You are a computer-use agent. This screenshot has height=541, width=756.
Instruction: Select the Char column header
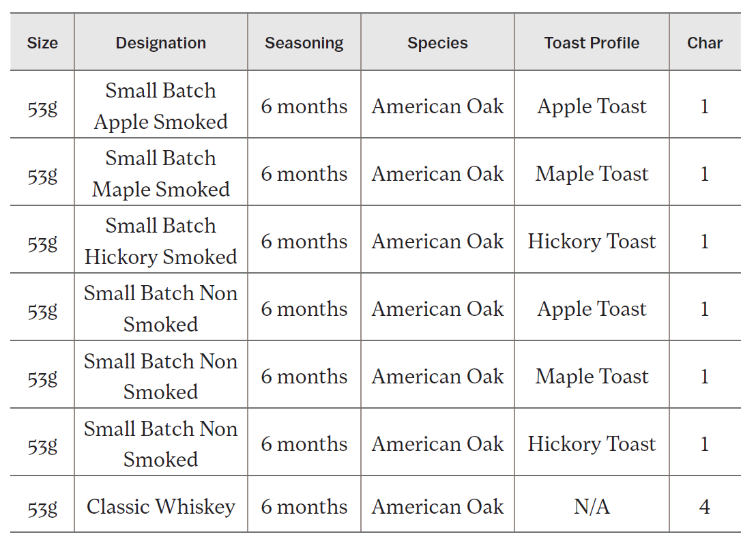pos(704,43)
